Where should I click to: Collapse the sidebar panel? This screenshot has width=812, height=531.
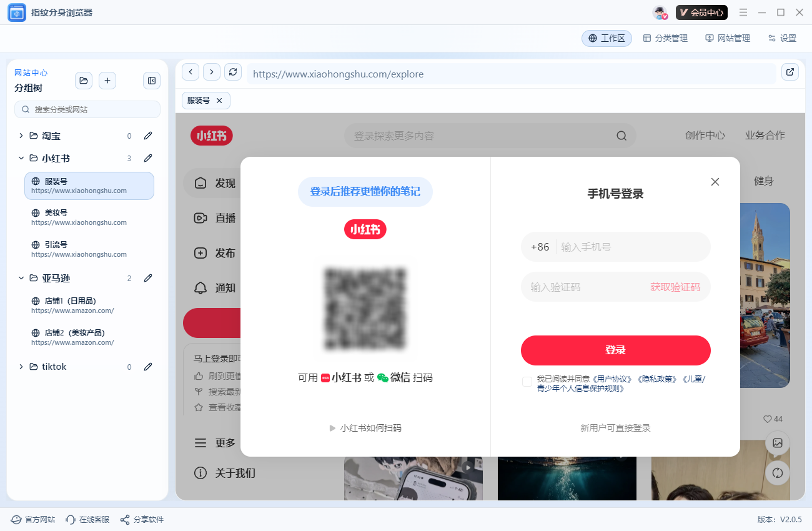click(x=152, y=81)
